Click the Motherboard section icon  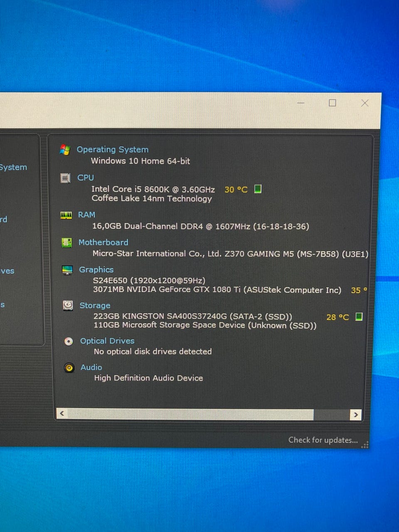(66, 242)
